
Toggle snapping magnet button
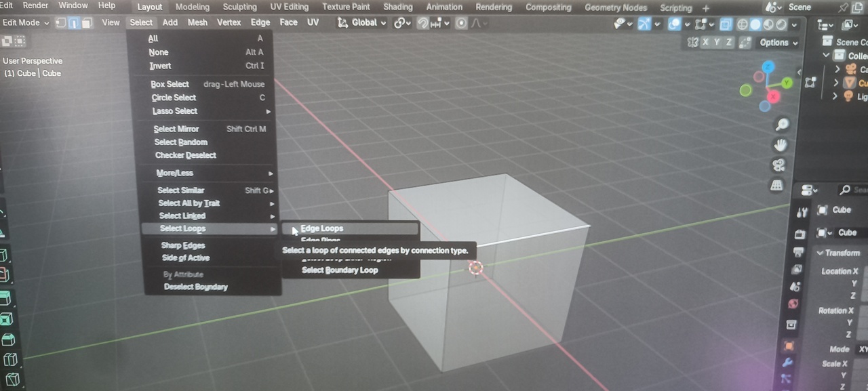coord(423,23)
